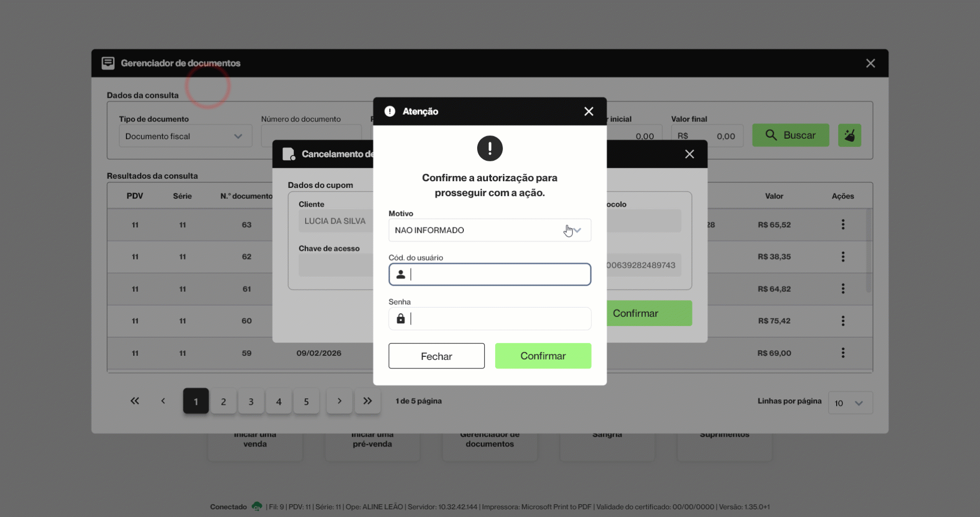Viewport: 980px width, 517px height.
Task: Click the large exclamation warning icon
Action: pos(490,148)
